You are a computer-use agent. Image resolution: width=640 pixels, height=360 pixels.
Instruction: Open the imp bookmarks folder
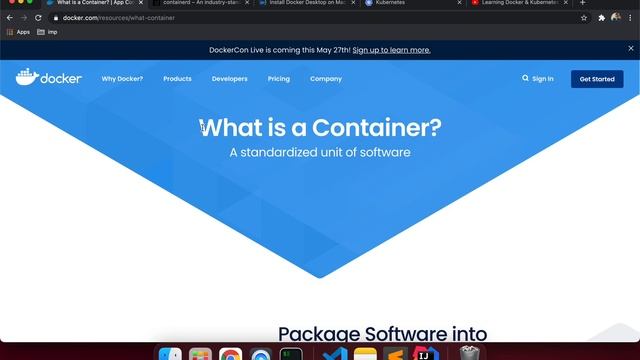[x=47, y=32]
